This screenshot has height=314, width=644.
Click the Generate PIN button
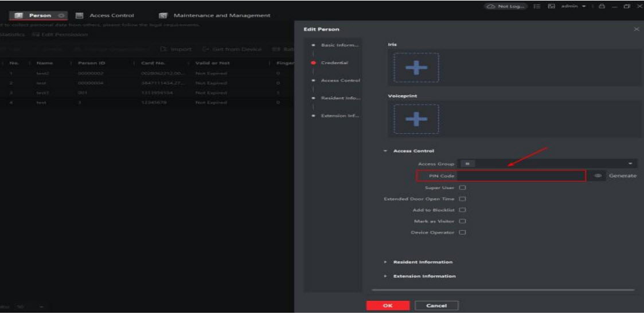(x=622, y=176)
